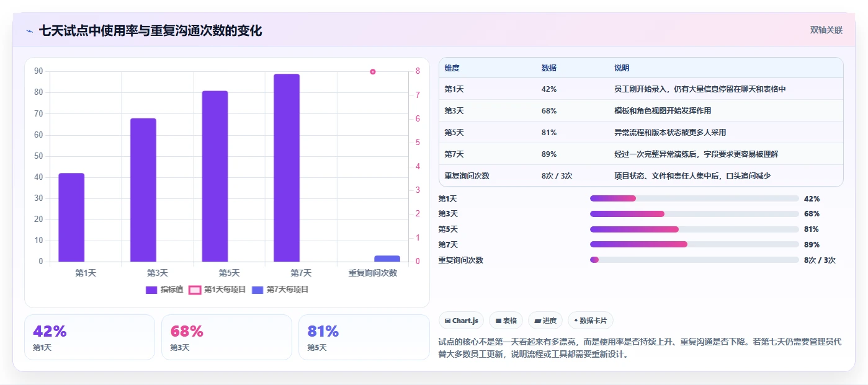The image size is (868, 385).
Task: Click the icon in the 进度 chip
Action: click(x=537, y=321)
